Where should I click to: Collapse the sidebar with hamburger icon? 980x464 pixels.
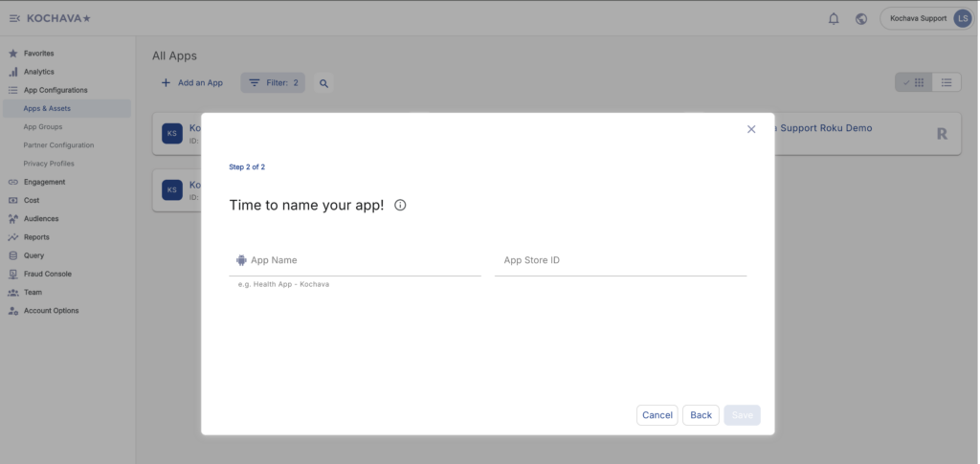[14, 18]
